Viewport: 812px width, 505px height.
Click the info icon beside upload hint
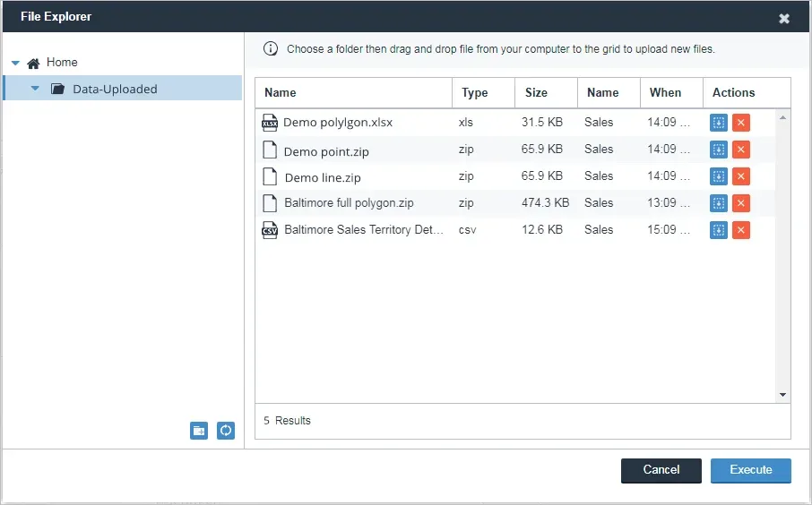271,48
